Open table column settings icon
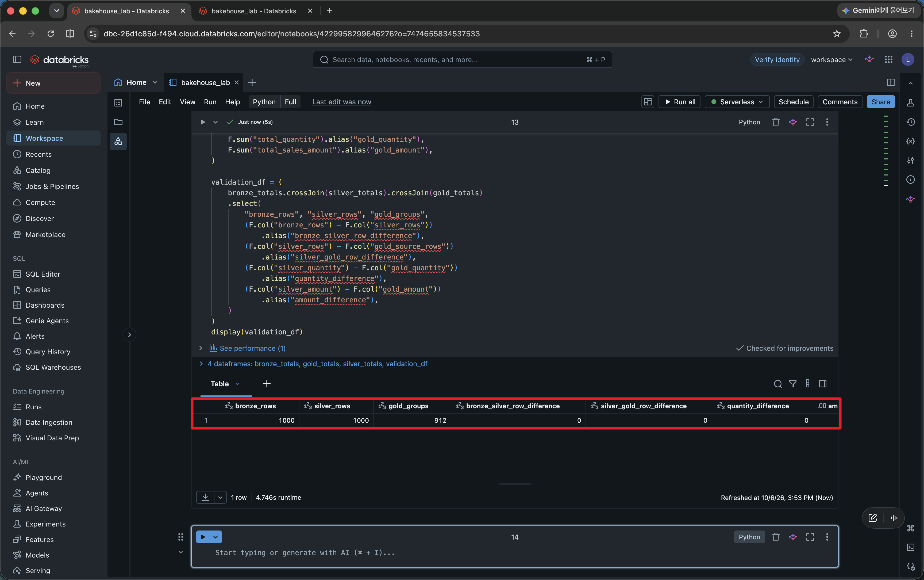 [807, 384]
